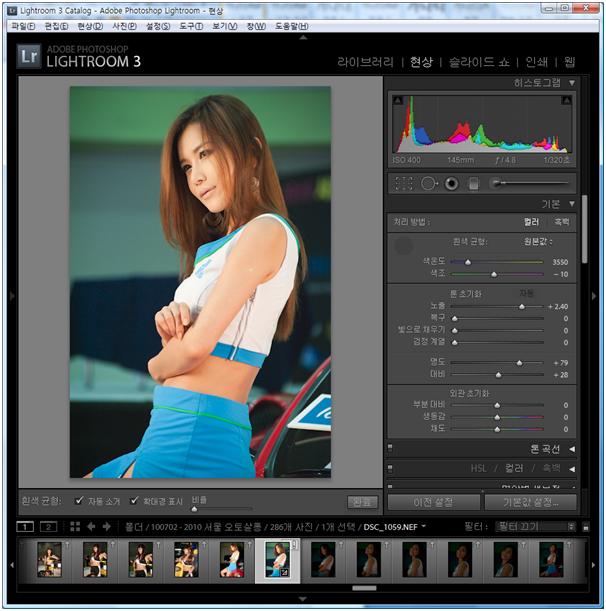
Task: Select the crop overlay tool
Action: click(x=404, y=183)
